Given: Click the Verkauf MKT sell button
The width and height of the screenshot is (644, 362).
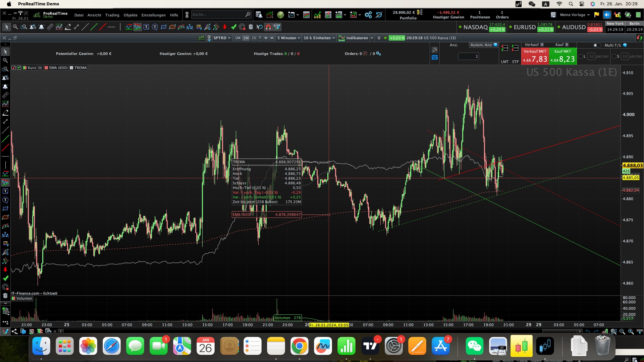Looking at the screenshot, I should (535, 56).
